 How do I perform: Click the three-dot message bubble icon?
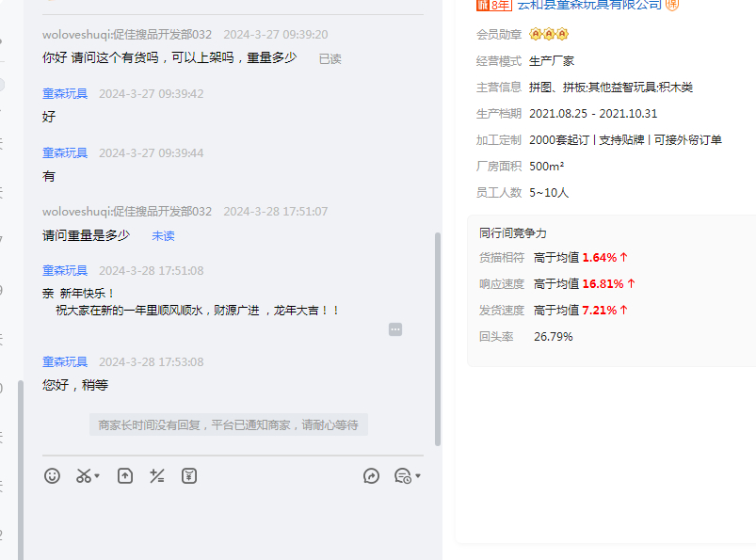pyautogui.click(x=395, y=329)
